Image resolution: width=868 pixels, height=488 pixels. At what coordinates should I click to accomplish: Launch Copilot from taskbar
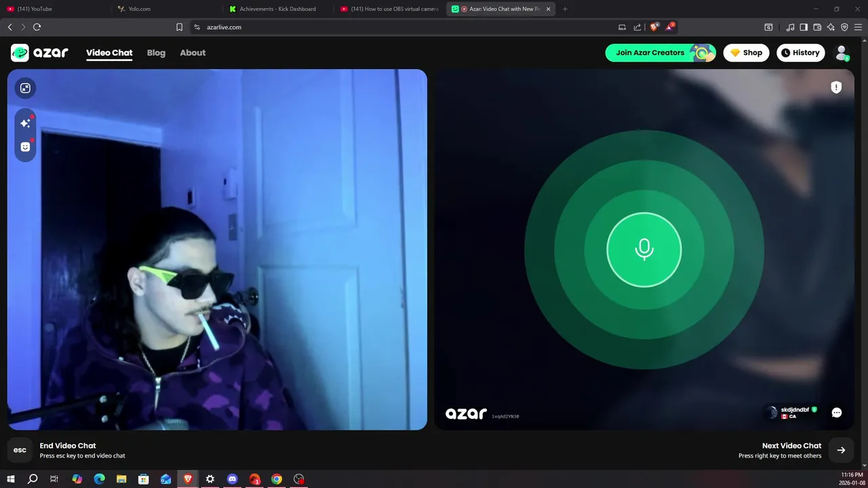pos(77,479)
